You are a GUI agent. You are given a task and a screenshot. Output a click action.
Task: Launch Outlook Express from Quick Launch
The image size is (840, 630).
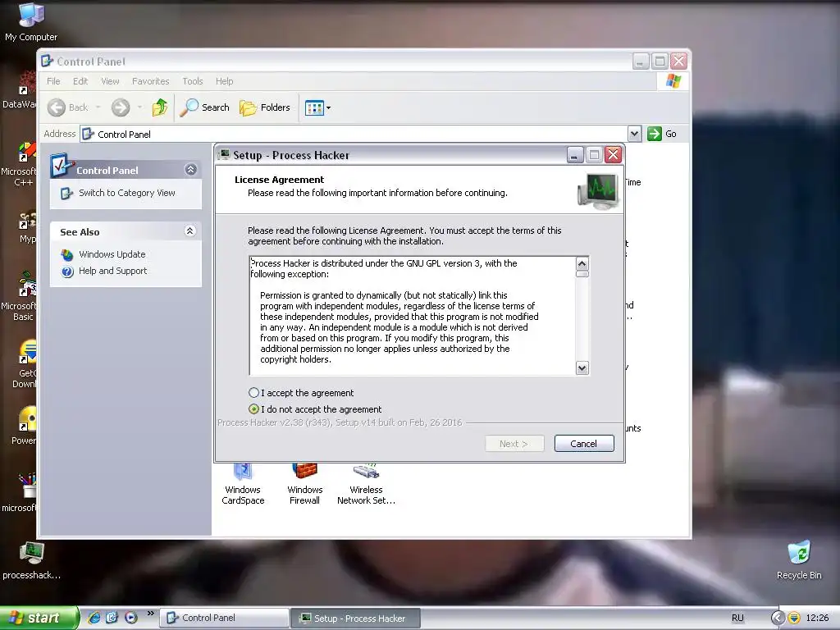tap(112, 618)
